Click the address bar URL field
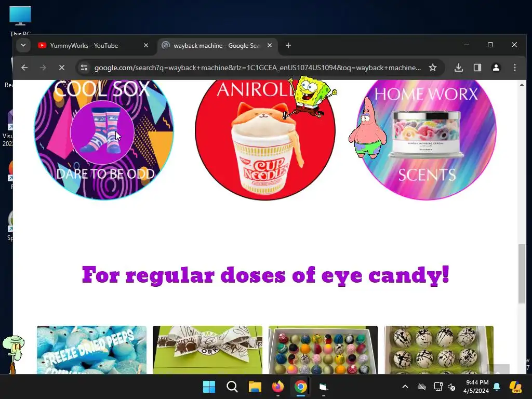The height and width of the screenshot is (399, 532). pos(258,68)
